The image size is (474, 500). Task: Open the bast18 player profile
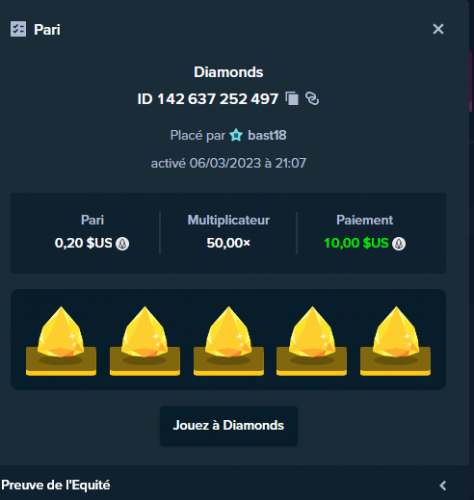click(267, 135)
